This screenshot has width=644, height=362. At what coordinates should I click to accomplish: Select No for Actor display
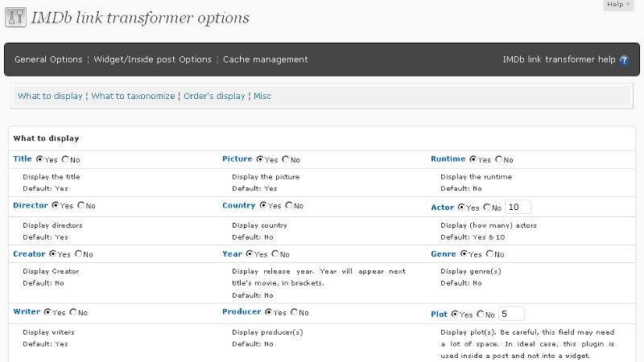coord(487,207)
